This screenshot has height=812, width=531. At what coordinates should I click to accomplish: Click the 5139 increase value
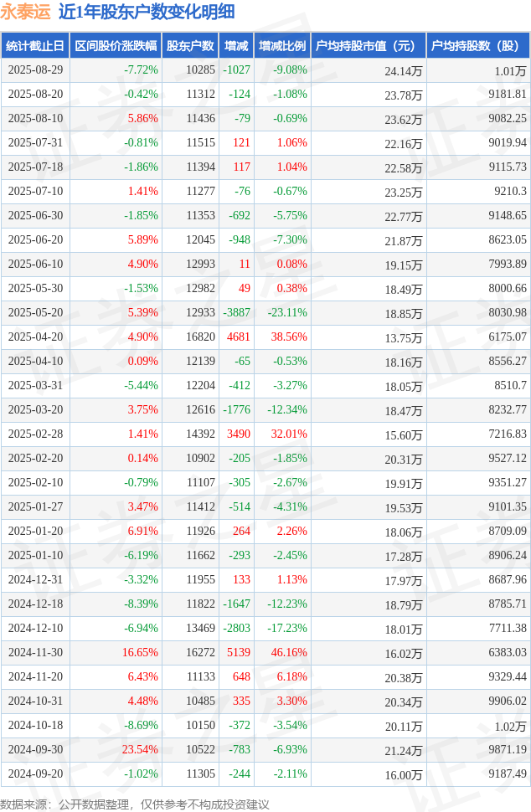pos(238,653)
